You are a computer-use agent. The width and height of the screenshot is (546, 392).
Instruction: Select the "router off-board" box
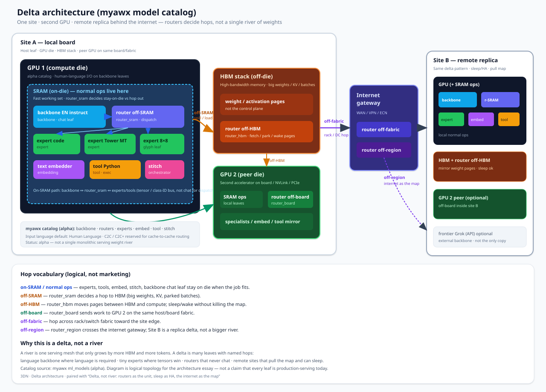point(290,199)
